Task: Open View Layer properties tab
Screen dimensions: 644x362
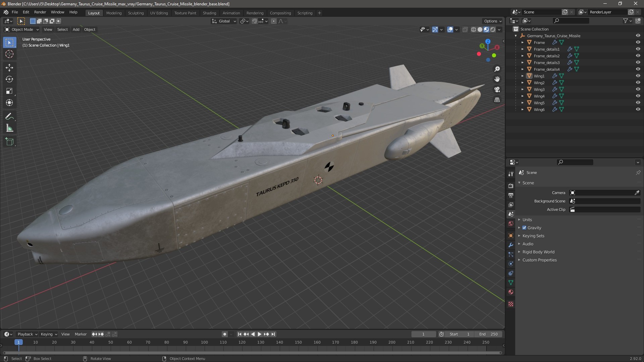Action: click(x=511, y=204)
